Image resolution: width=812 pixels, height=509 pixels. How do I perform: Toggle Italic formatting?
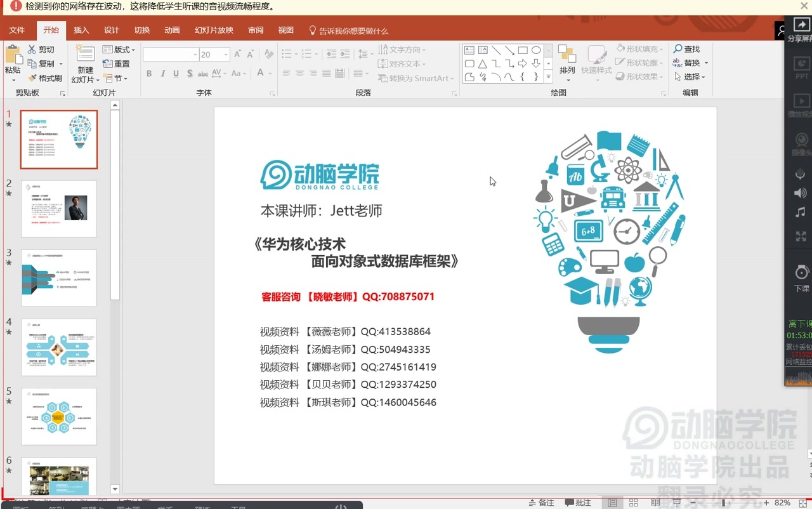pyautogui.click(x=162, y=74)
